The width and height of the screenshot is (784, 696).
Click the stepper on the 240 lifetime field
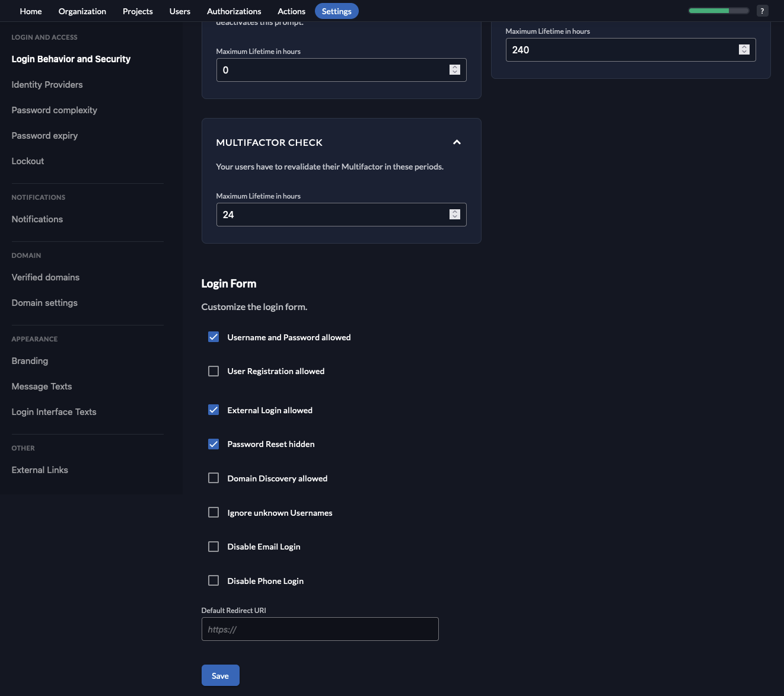tap(744, 50)
